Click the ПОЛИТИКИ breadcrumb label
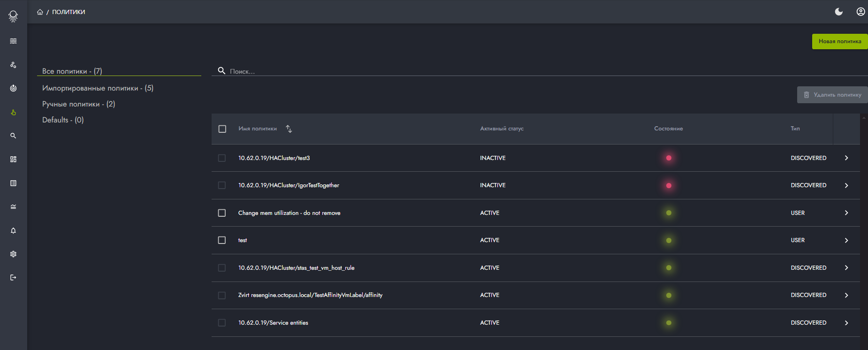Screen dimensions: 868x350 pyautogui.click(x=69, y=12)
